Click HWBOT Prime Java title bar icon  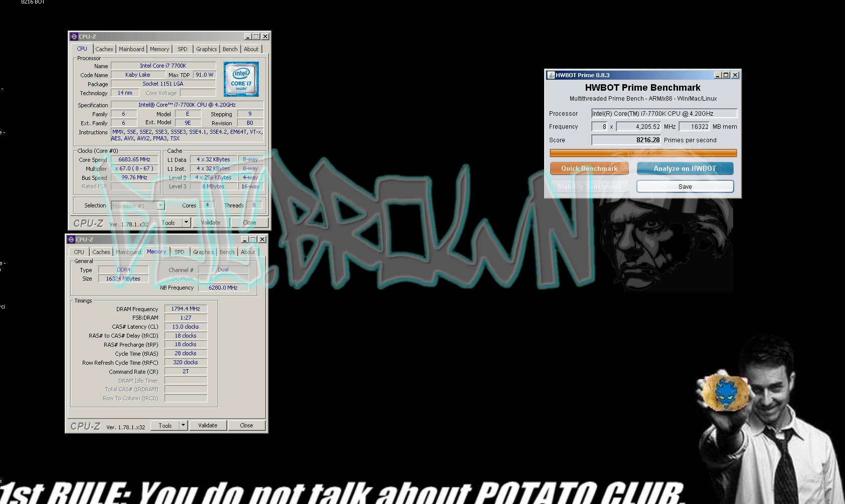click(551, 75)
